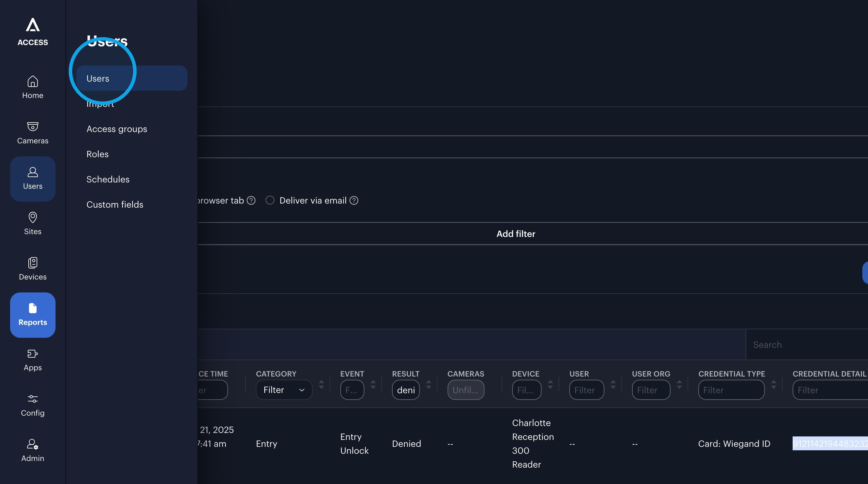868x484 pixels.
Task: Focus the Result filter containing deni
Action: click(x=406, y=390)
